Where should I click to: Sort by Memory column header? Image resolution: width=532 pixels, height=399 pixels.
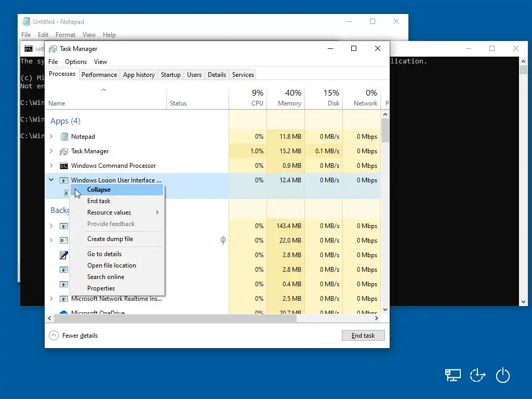pos(286,98)
